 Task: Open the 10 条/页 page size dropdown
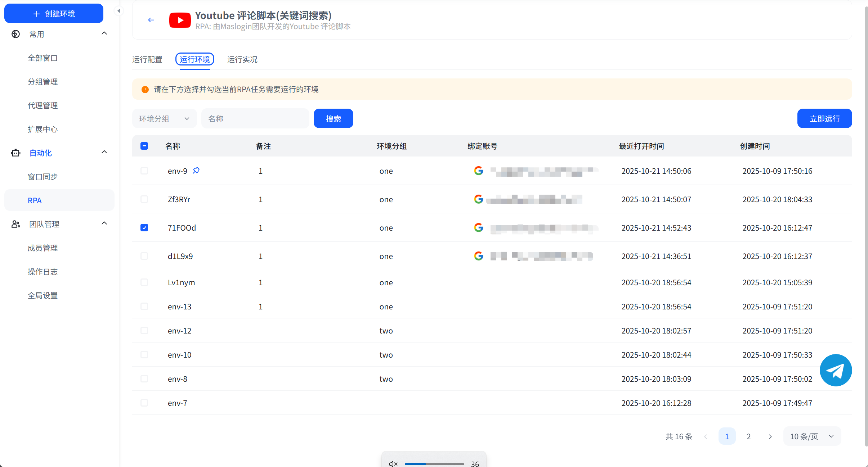[x=812, y=436]
